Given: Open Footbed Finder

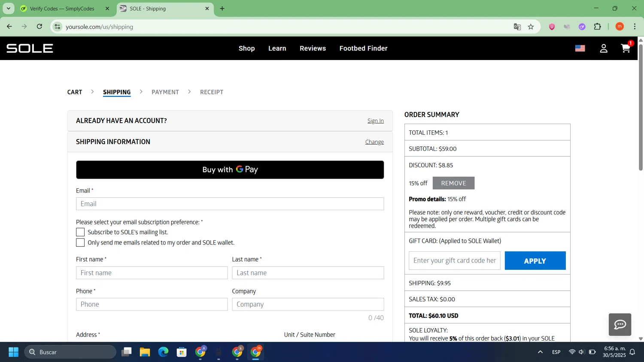Looking at the screenshot, I should tap(364, 48).
